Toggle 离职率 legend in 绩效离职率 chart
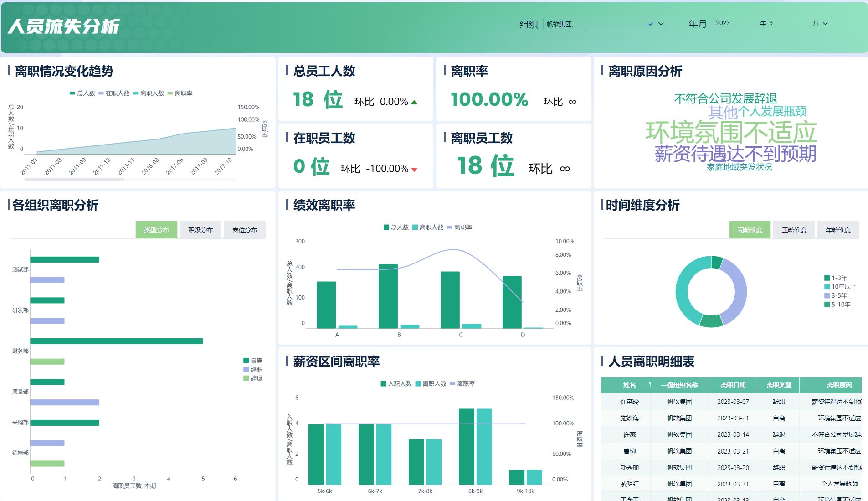Viewport: 868px width, 501px height. click(x=459, y=227)
